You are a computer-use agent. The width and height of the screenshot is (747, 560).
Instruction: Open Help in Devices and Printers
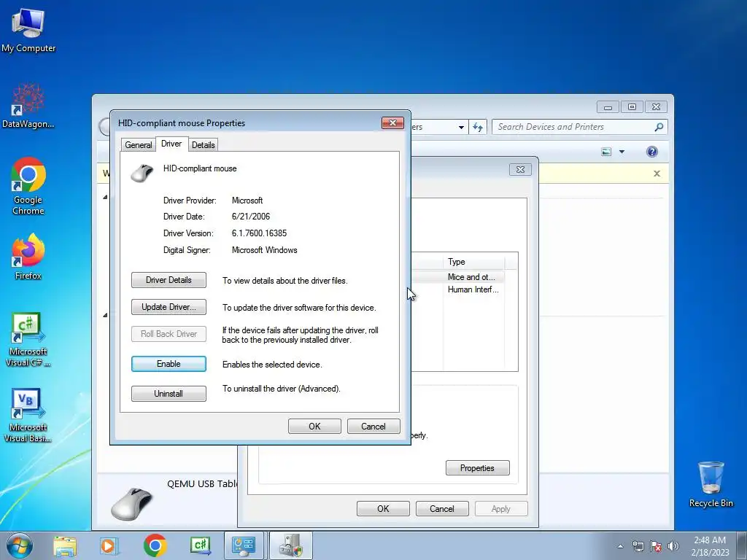(651, 152)
